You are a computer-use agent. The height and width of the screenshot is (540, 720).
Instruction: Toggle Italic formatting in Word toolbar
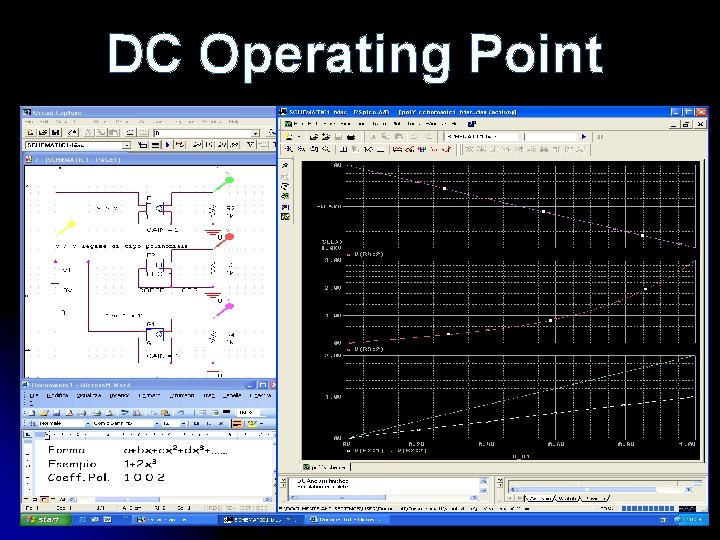(208, 423)
